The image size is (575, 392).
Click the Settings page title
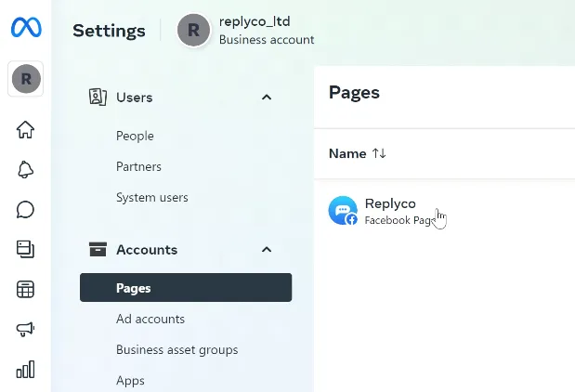(109, 31)
